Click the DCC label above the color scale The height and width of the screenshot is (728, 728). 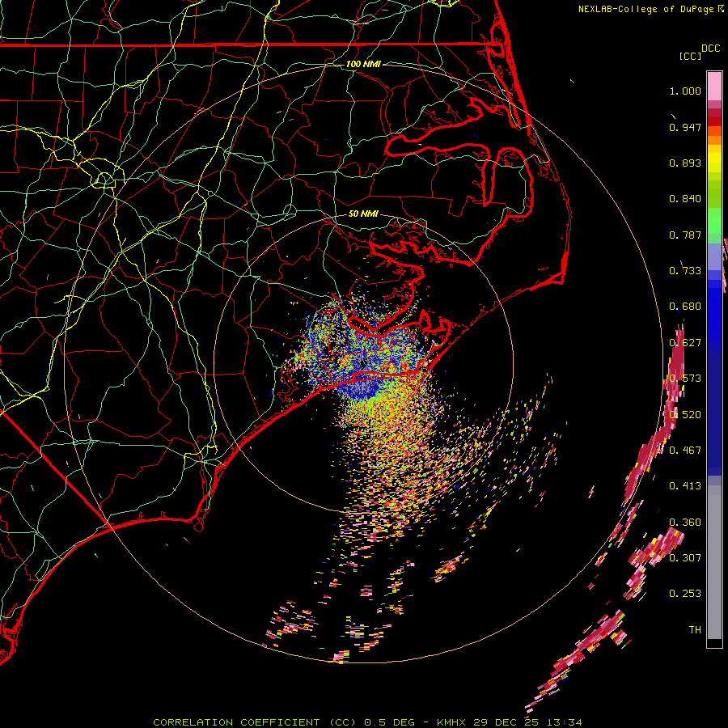pyautogui.click(x=711, y=49)
